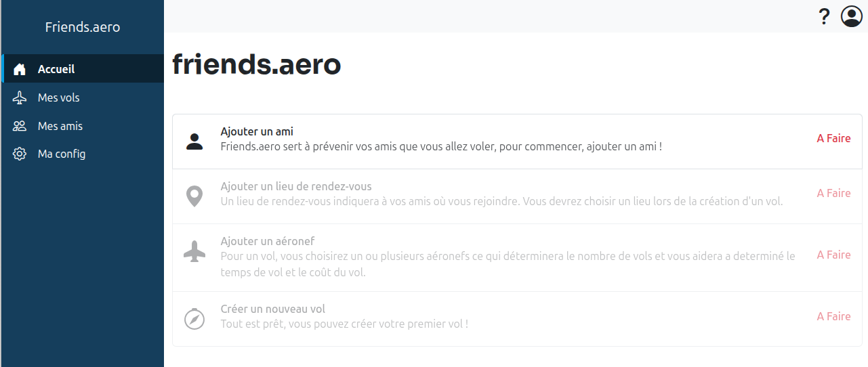The image size is (868, 367).
Task: Click the person icon for Ajouter un ami
Action: 194,142
